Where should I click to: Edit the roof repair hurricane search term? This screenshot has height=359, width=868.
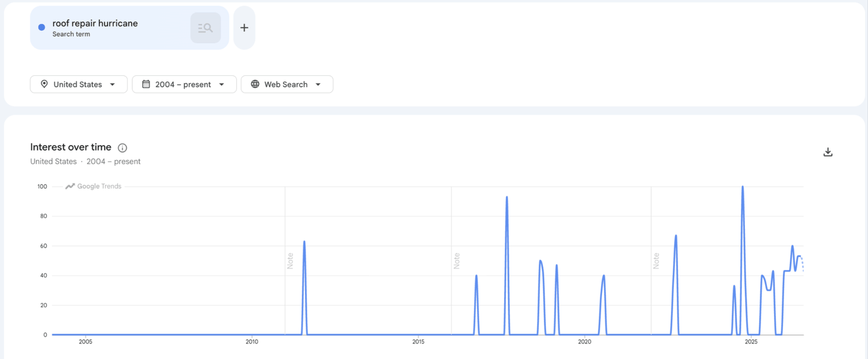tap(95, 23)
